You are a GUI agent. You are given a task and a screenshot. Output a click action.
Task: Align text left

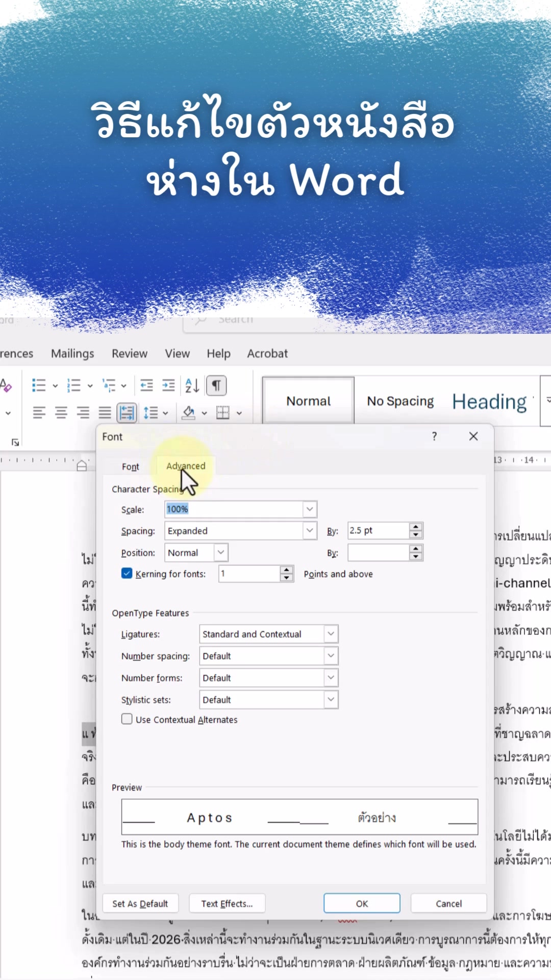(x=39, y=412)
